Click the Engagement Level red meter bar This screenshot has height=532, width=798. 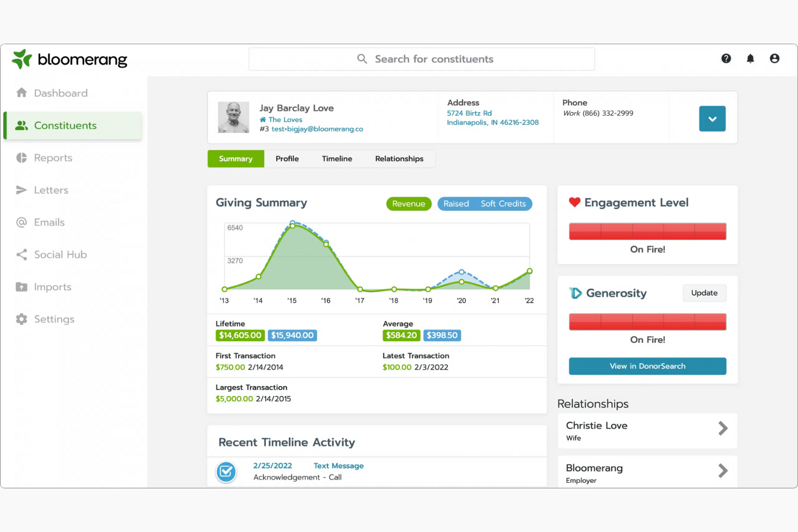coord(648,231)
